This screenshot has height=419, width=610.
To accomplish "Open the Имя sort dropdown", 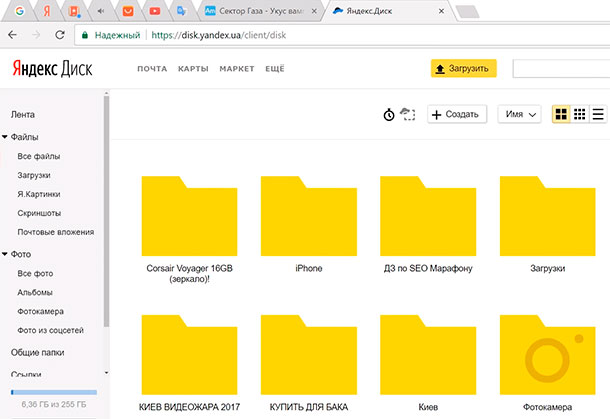I will (x=519, y=115).
